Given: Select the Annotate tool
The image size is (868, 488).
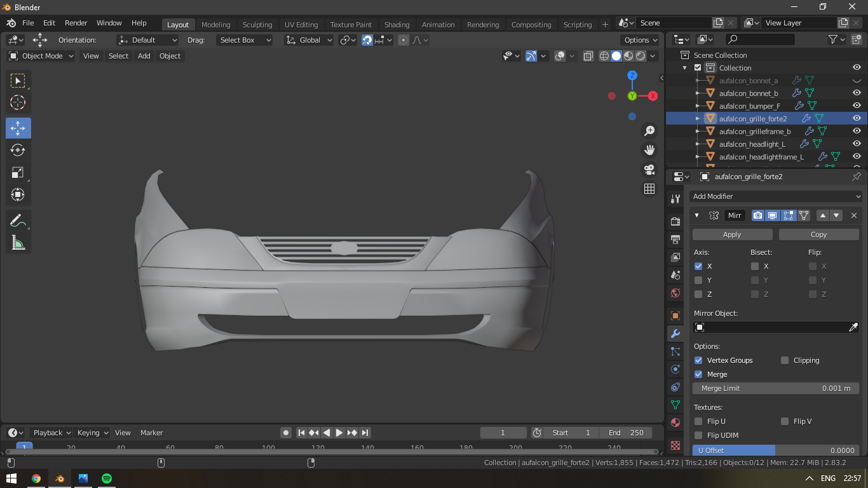Looking at the screenshot, I should pyautogui.click(x=18, y=220).
